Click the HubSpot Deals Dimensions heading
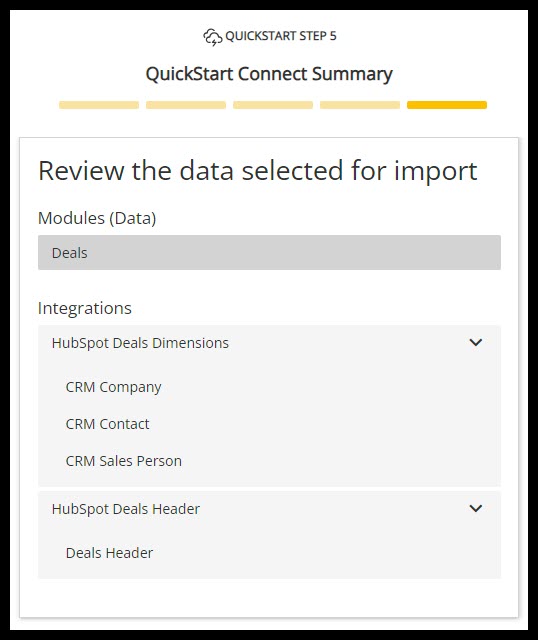This screenshot has height=640, width=538. pos(140,343)
